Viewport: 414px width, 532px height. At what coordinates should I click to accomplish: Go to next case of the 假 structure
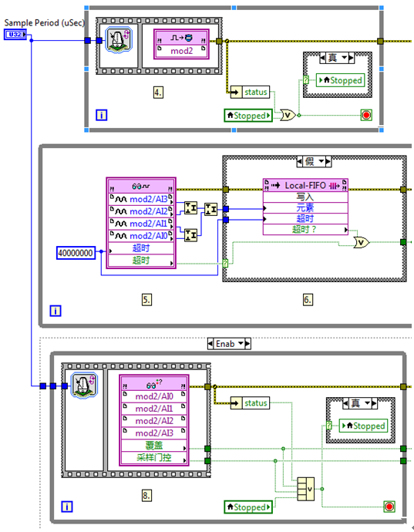(328, 161)
